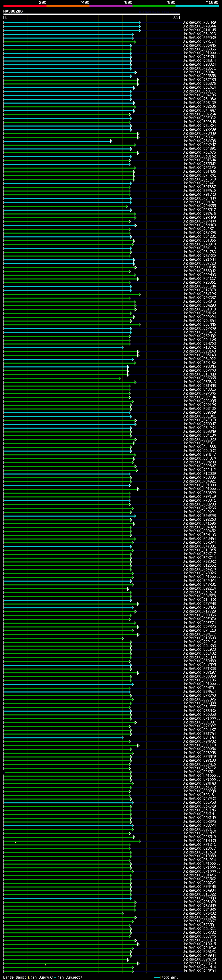This screenshot has height=980, width=222.
Task: Click the Large gaps legend text
Action: 43,977
